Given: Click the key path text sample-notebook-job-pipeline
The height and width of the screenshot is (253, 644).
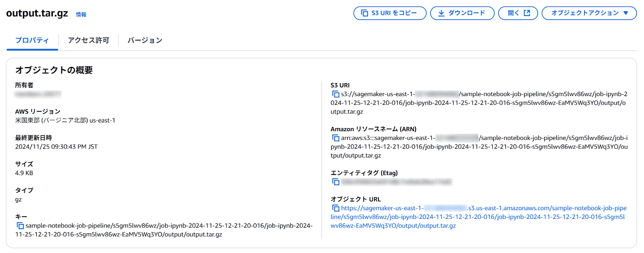Looking at the screenshot, I should [164, 230].
